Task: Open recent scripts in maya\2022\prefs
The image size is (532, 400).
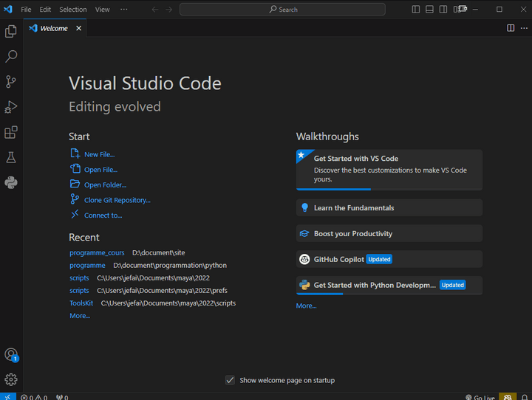Action: coord(79,291)
